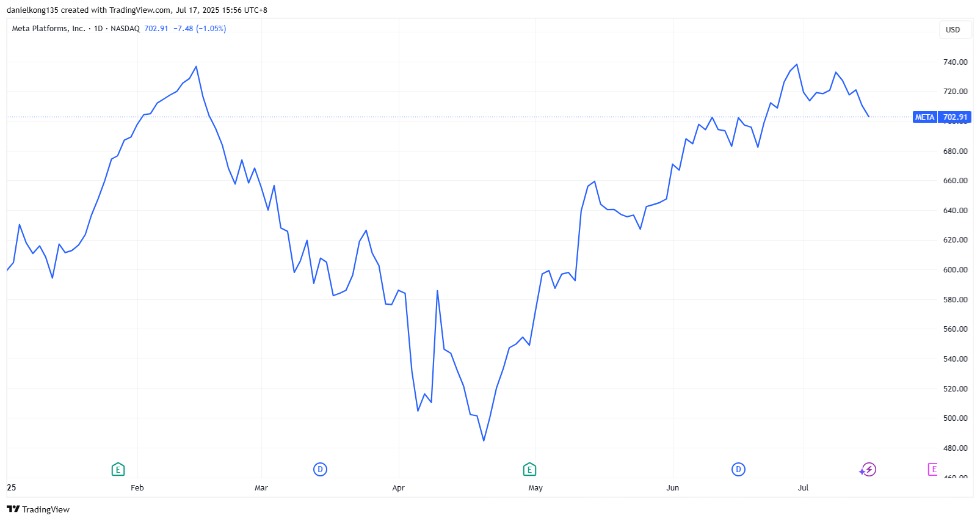Click the 740.00 price axis label

coord(955,62)
